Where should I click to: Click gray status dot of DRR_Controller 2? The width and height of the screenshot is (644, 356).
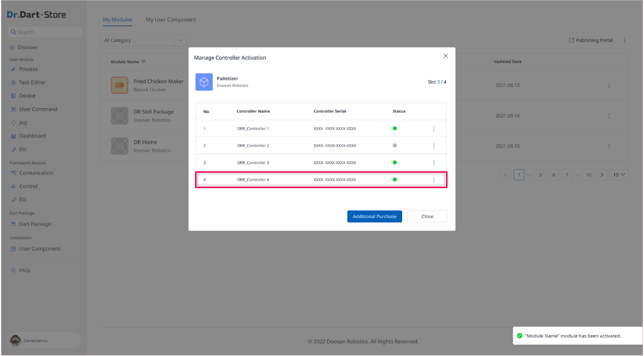coord(395,146)
